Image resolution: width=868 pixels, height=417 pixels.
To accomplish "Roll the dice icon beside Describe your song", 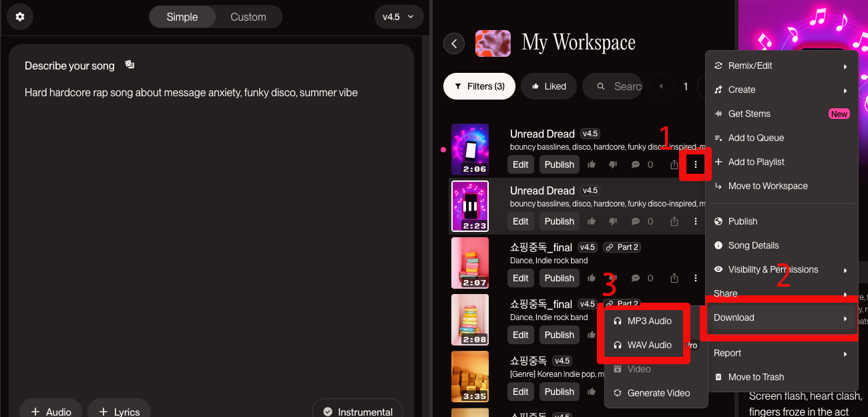I will pyautogui.click(x=130, y=65).
